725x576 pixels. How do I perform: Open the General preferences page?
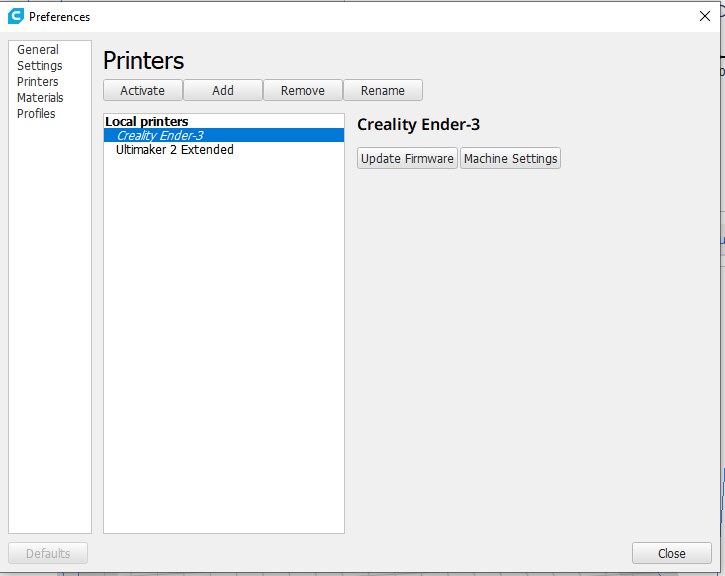pos(38,49)
